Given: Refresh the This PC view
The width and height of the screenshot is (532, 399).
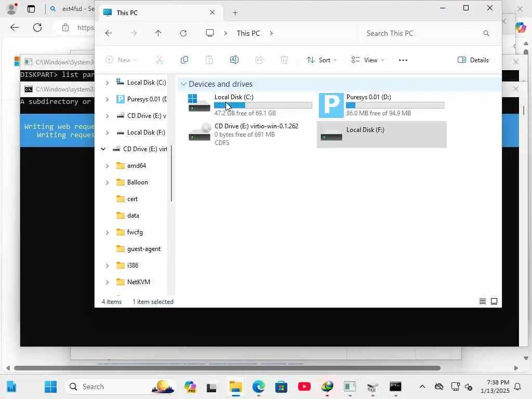Looking at the screenshot, I should click(x=183, y=33).
